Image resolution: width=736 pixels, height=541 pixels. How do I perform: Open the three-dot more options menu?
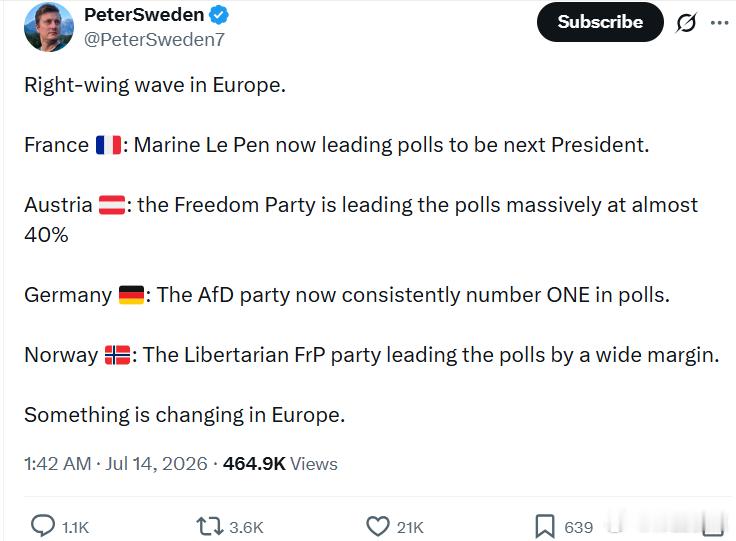pos(720,22)
